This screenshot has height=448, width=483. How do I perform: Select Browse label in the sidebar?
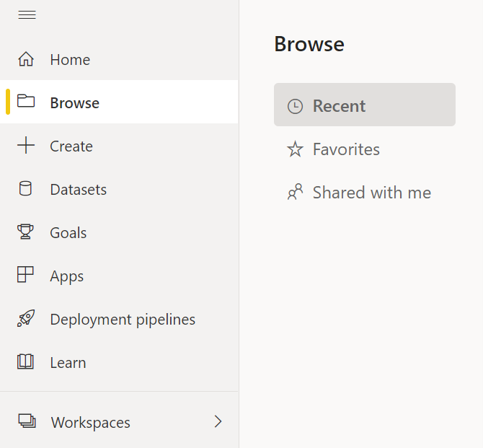75,102
